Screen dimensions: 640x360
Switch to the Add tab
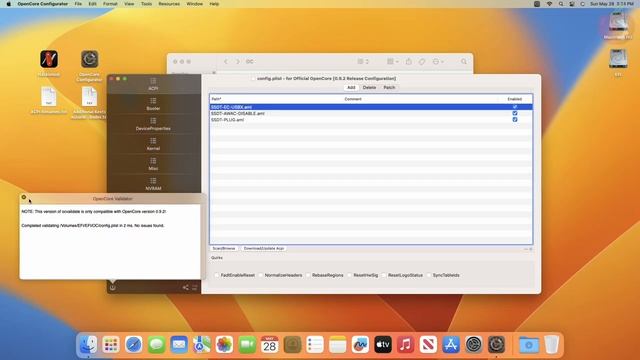click(351, 88)
